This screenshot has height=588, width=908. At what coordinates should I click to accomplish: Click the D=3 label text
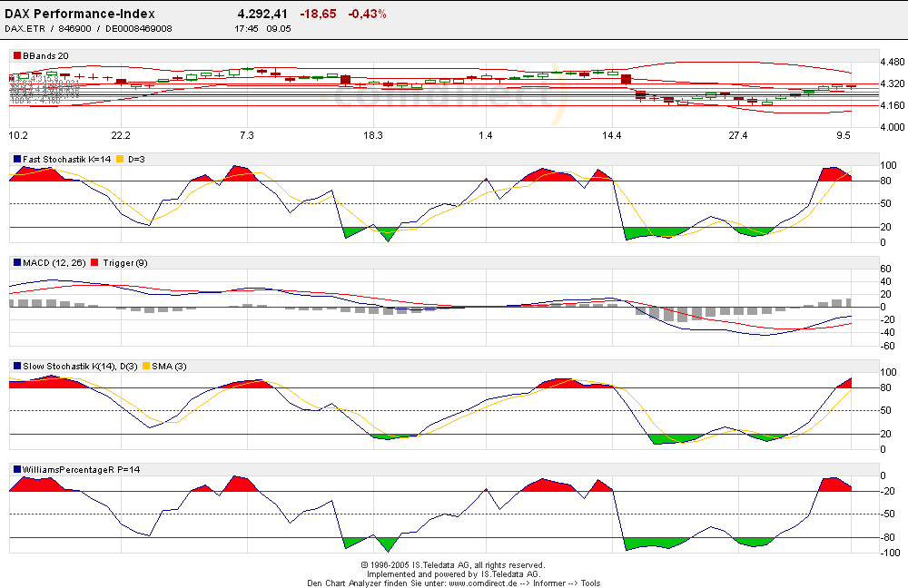pos(136,159)
